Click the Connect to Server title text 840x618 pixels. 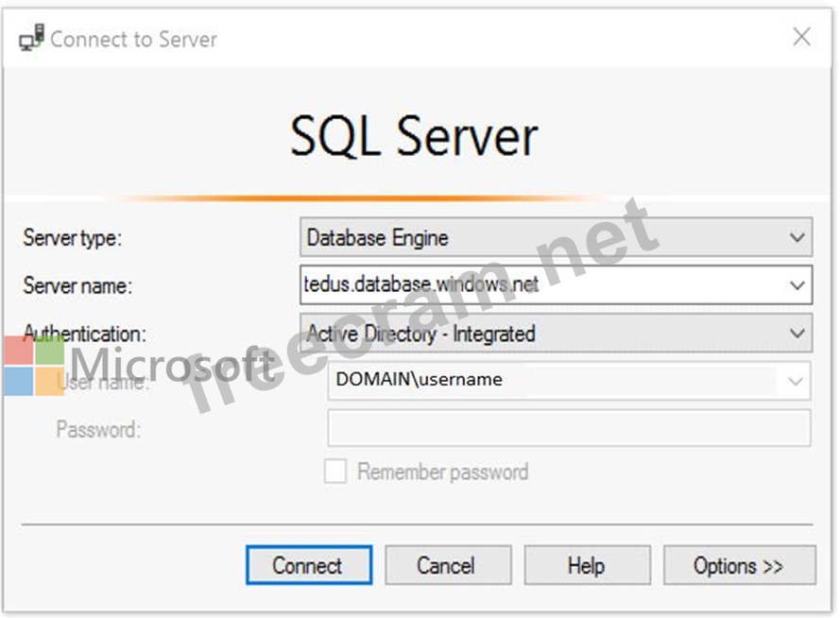pos(133,39)
